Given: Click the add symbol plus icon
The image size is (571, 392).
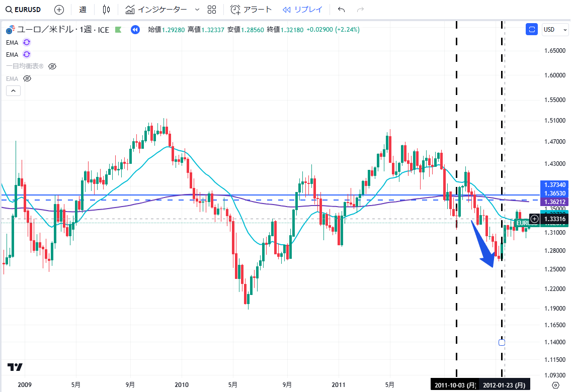Looking at the screenshot, I should pos(59,10).
